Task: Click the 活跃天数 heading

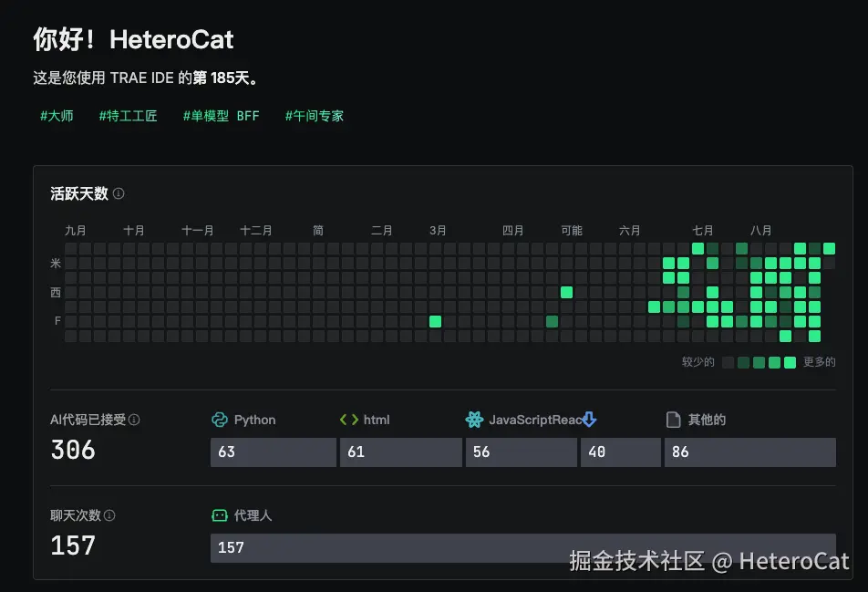Action: click(79, 193)
